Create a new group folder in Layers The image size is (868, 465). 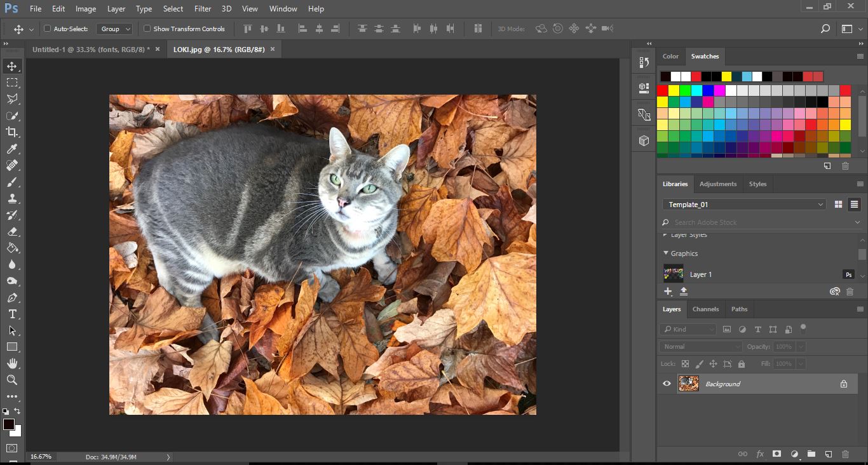click(811, 454)
